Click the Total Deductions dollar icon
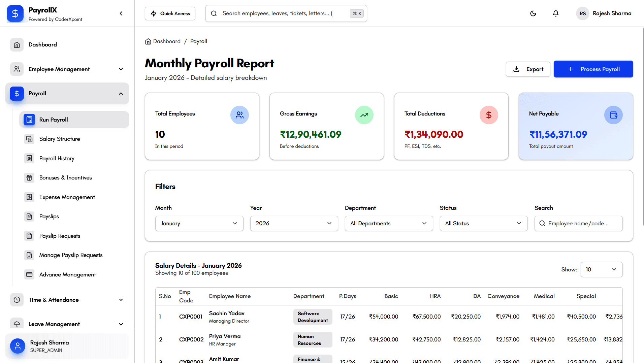Screen dimensions: 644x363 click(x=489, y=115)
